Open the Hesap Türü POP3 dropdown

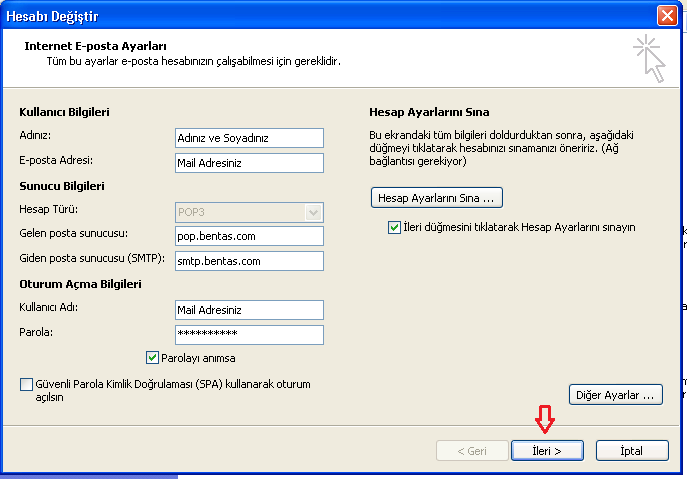313,213
